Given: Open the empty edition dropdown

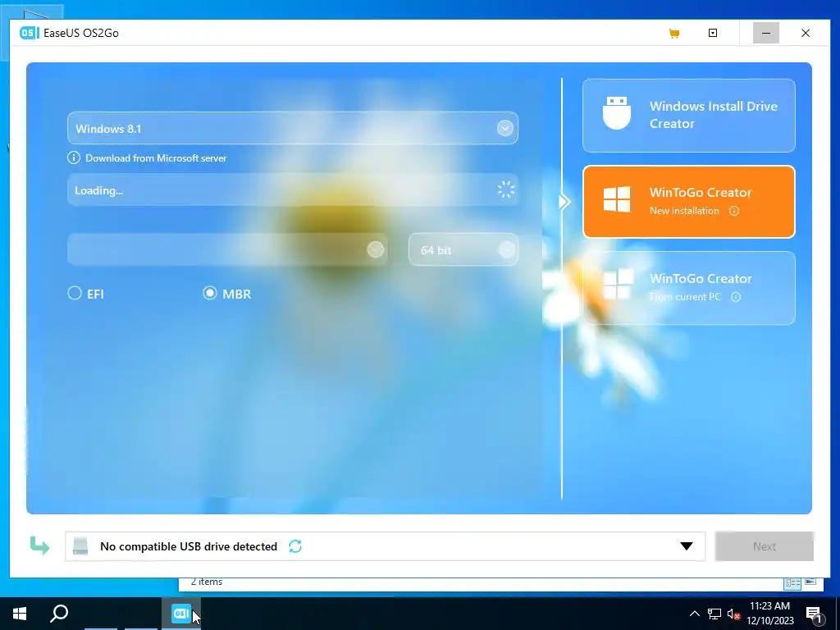Looking at the screenshot, I should tap(226, 249).
